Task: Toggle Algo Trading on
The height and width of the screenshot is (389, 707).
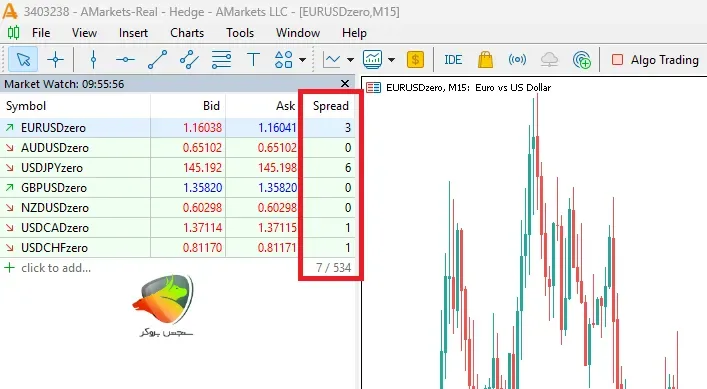Action: pos(655,59)
